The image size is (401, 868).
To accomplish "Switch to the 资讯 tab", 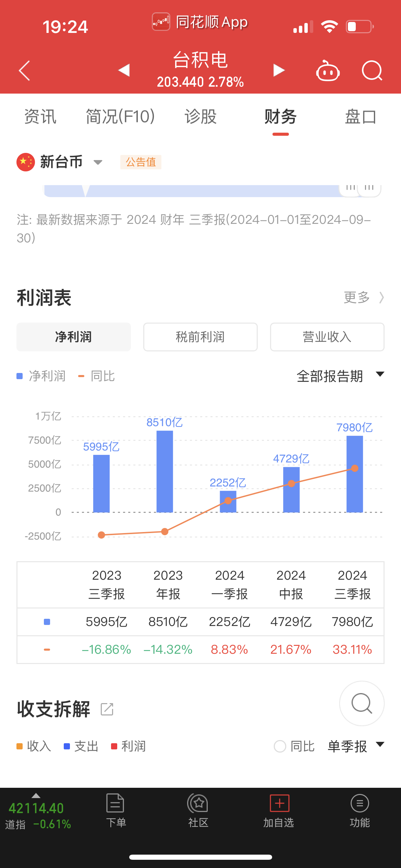I will pyautogui.click(x=40, y=117).
